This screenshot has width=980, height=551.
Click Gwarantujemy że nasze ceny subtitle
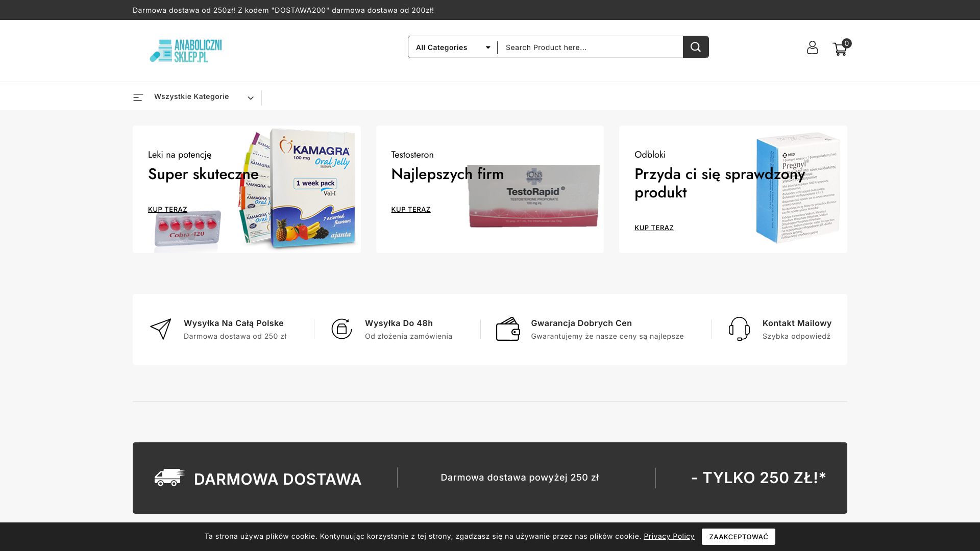(x=607, y=336)
